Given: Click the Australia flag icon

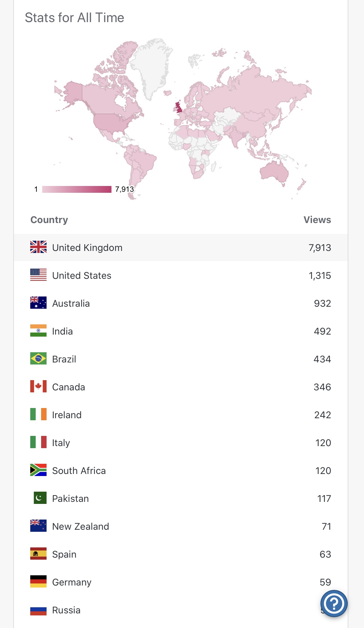Looking at the screenshot, I should (x=38, y=303).
